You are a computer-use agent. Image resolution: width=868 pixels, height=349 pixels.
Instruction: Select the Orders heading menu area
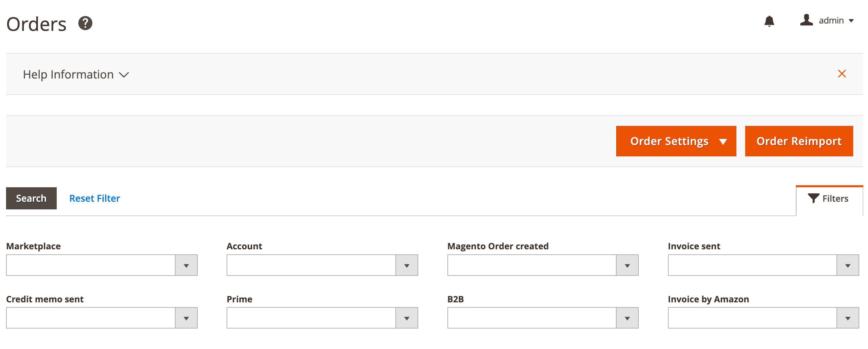pos(36,23)
